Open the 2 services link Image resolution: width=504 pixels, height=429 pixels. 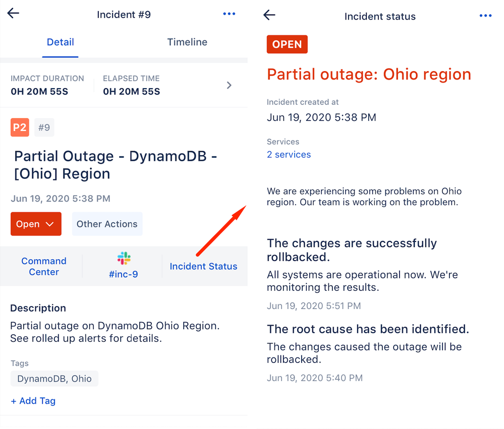coord(289,154)
